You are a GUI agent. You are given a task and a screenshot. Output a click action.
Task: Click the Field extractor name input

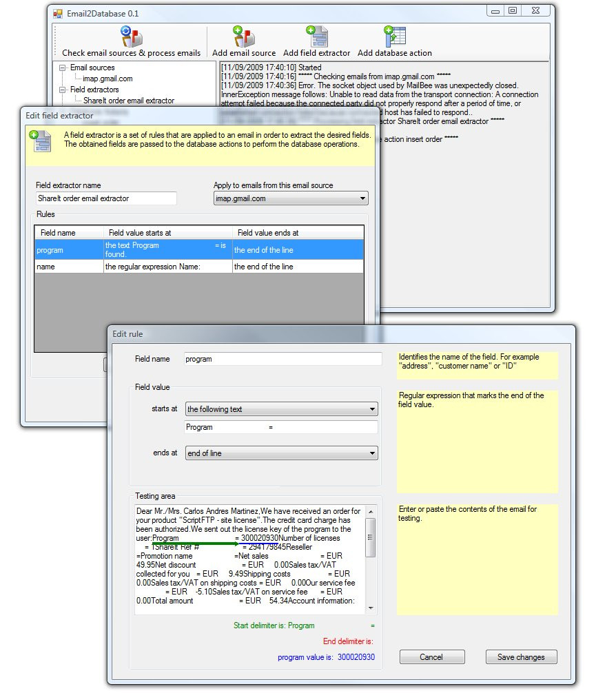(106, 198)
